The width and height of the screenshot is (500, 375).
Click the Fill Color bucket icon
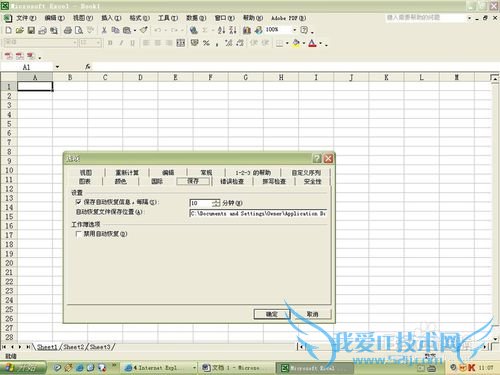click(296, 43)
